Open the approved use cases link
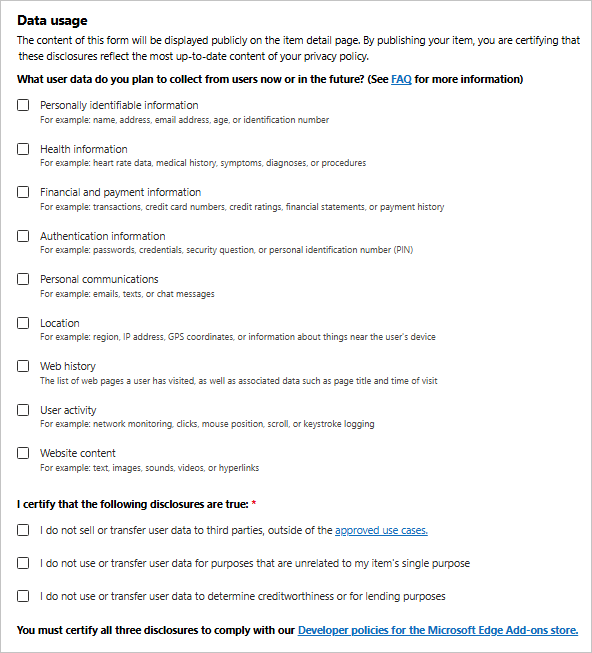The image size is (592, 653). (381, 530)
